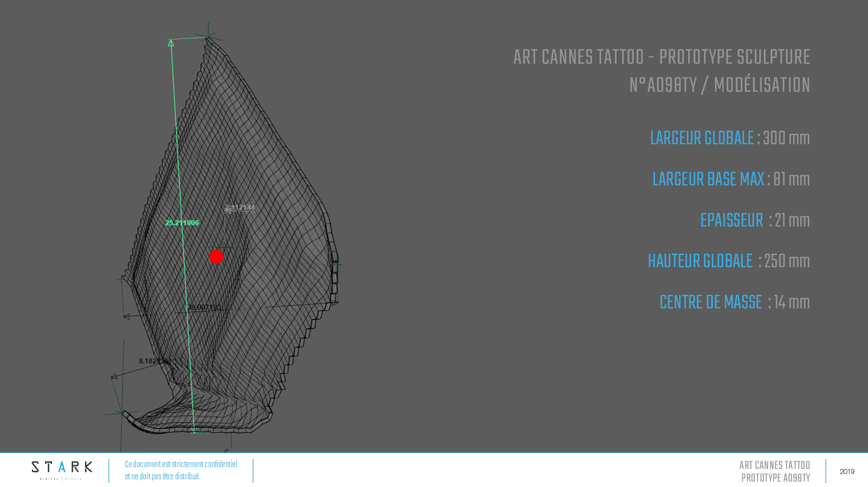
Task: Select the 8.182836 base dimension label
Action: [153, 361]
